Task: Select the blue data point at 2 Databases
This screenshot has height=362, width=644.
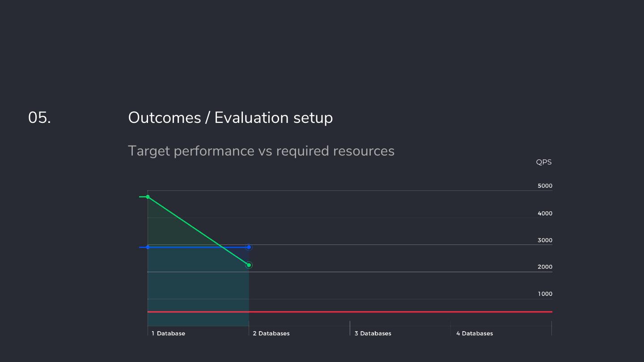Action: click(249, 247)
